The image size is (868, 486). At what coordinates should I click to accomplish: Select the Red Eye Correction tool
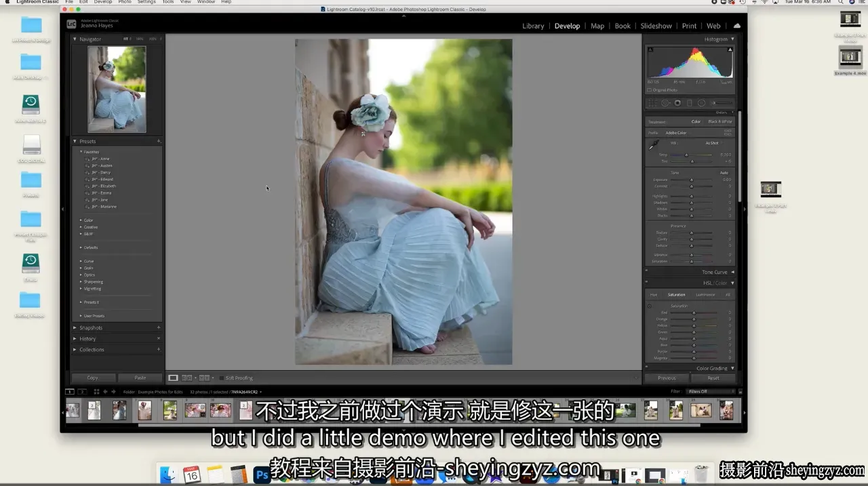coord(677,103)
